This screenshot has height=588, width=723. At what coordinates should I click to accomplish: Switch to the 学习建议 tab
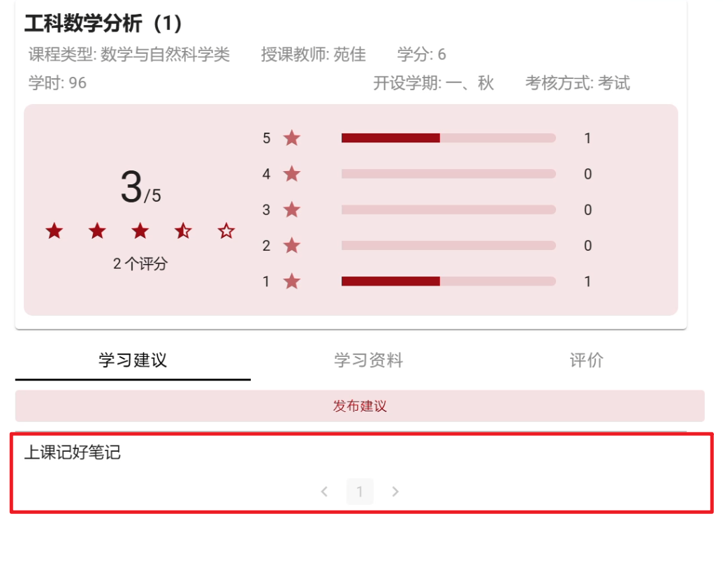[133, 360]
